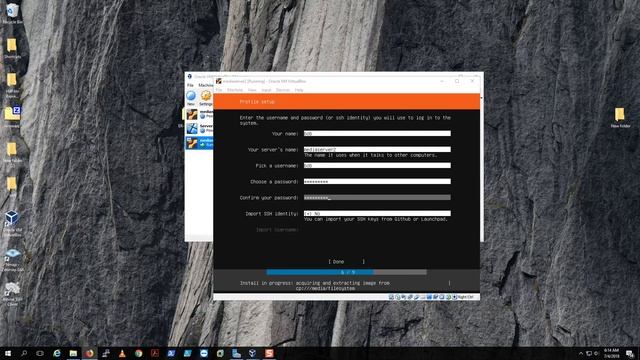Select Bitvise SSH Client desktop shortcut

(x=12, y=294)
